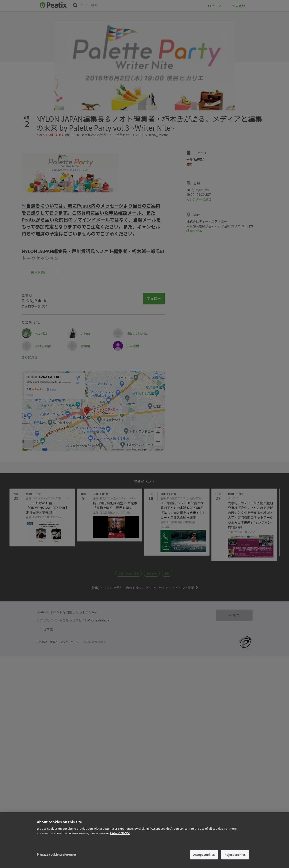Open the DeNA_Palette organizer name

pos(35,301)
